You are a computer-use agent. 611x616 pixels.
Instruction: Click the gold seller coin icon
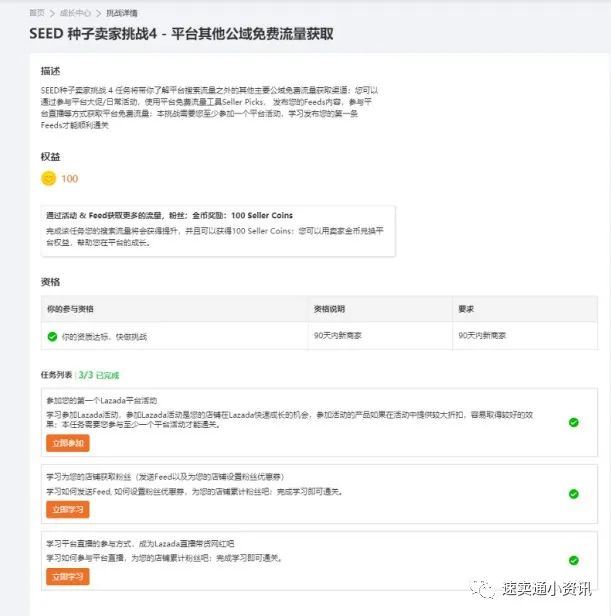[49, 179]
